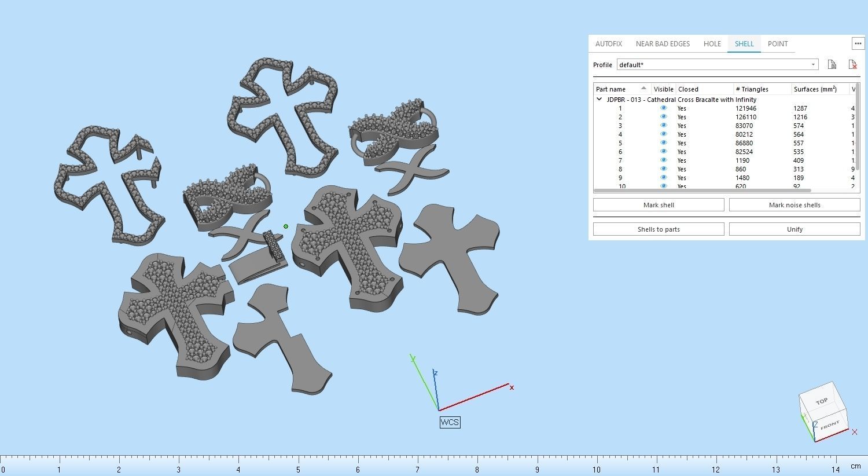868x476 pixels.
Task: Click triangle count 86880
Action: [744, 143]
